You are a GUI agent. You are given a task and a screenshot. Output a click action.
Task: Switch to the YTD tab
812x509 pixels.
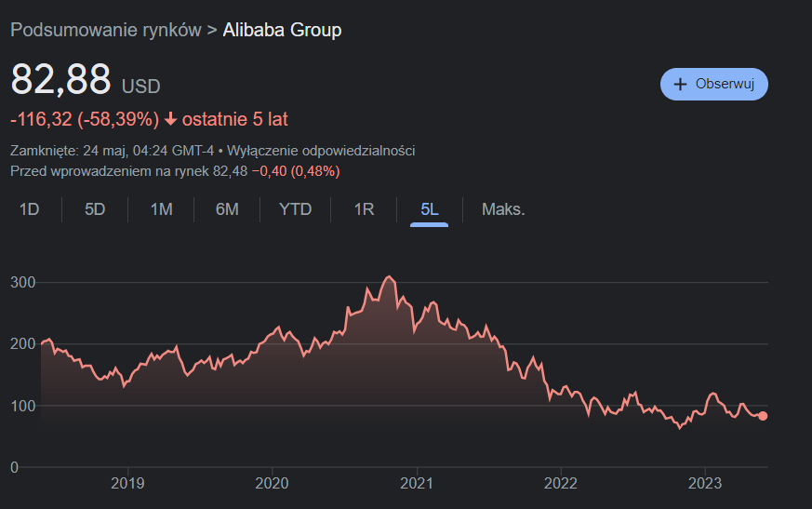(296, 209)
